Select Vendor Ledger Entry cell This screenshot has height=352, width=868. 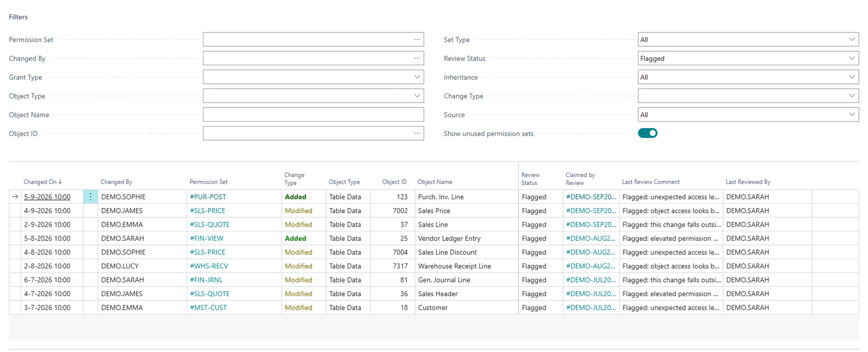pyautogui.click(x=467, y=238)
